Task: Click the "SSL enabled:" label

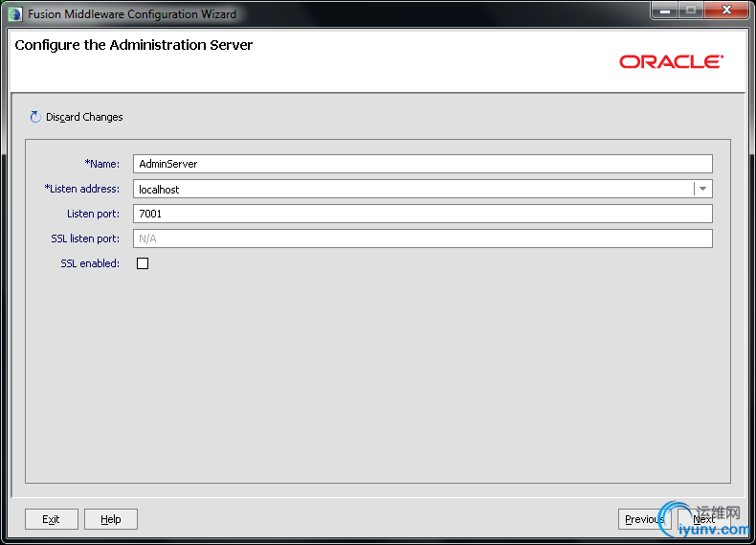Action: 90,263
